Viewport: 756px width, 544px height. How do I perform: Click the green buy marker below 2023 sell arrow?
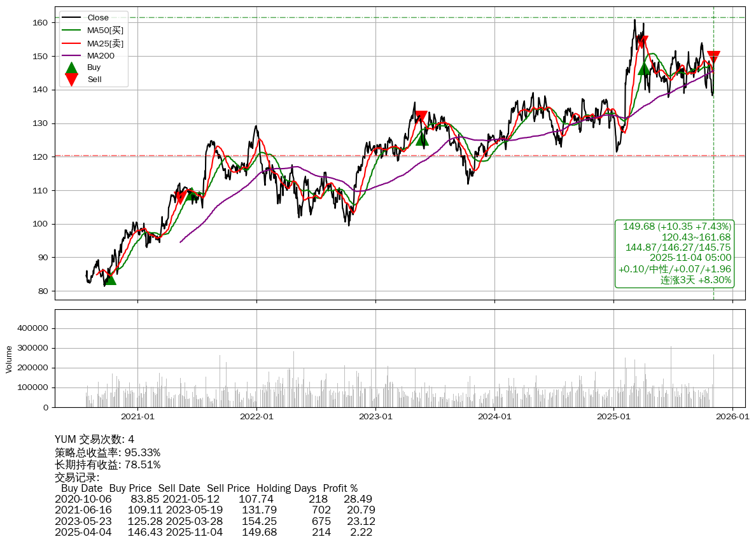tap(422, 139)
